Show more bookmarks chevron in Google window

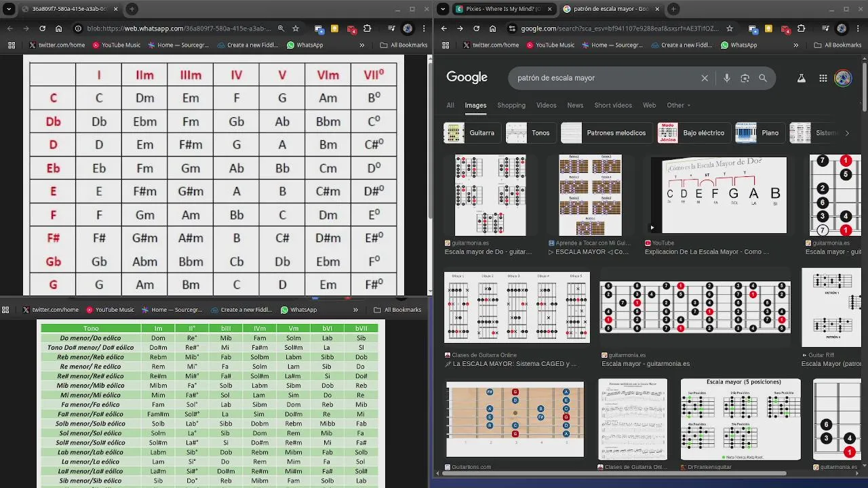(x=795, y=45)
